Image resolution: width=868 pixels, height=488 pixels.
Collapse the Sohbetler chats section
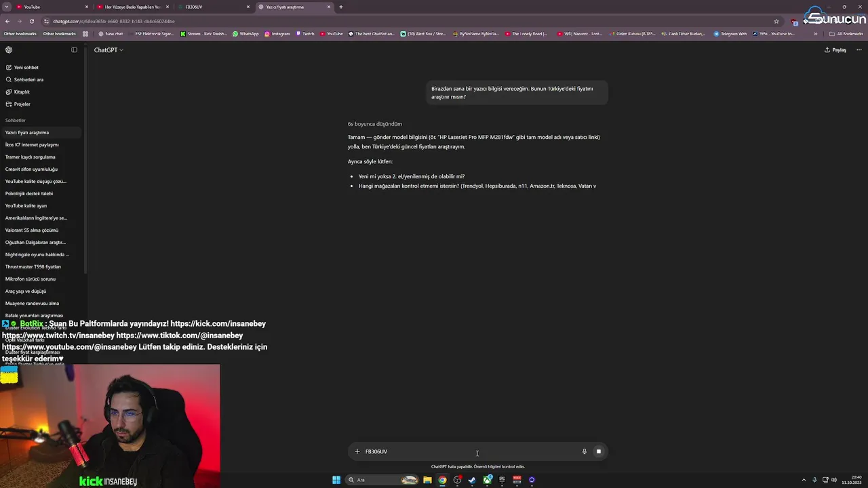pyautogui.click(x=16, y=121)
